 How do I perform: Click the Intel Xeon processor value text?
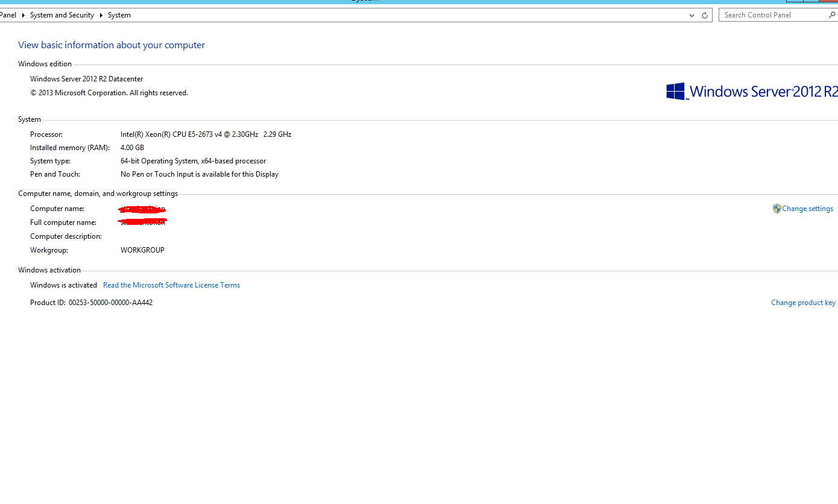pos(206,134)
